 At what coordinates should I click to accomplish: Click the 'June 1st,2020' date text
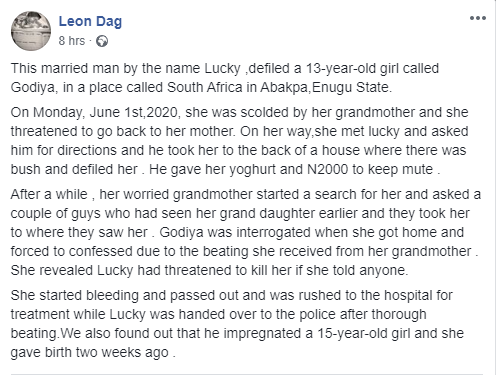tap(135, 112)
